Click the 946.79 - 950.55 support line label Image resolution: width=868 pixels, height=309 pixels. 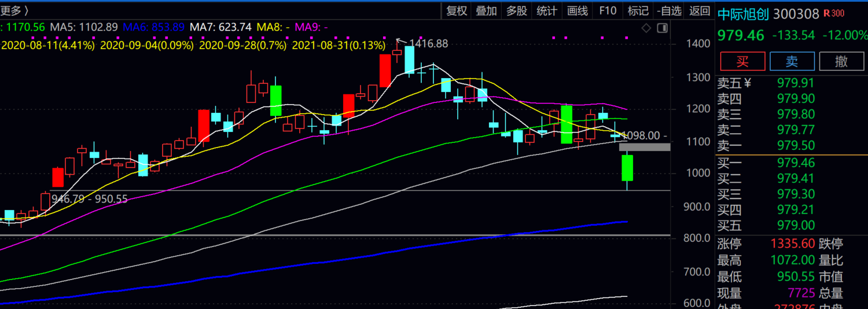[x=90, y=199]
